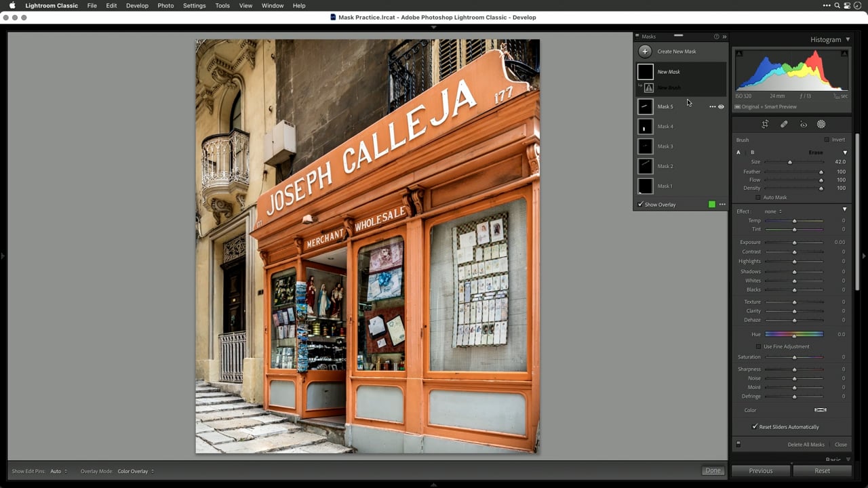Switch brush to Erase mode
Image resolution: width=868 pixels, height=488 pixels.
(816, 152)
